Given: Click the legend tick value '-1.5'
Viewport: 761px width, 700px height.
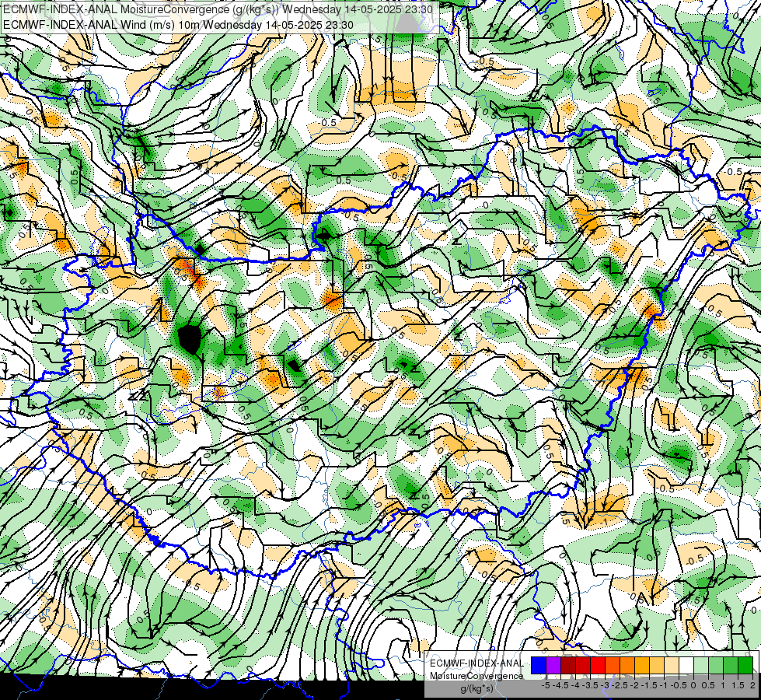Looking at the screenshot, I should pos(649,685).
